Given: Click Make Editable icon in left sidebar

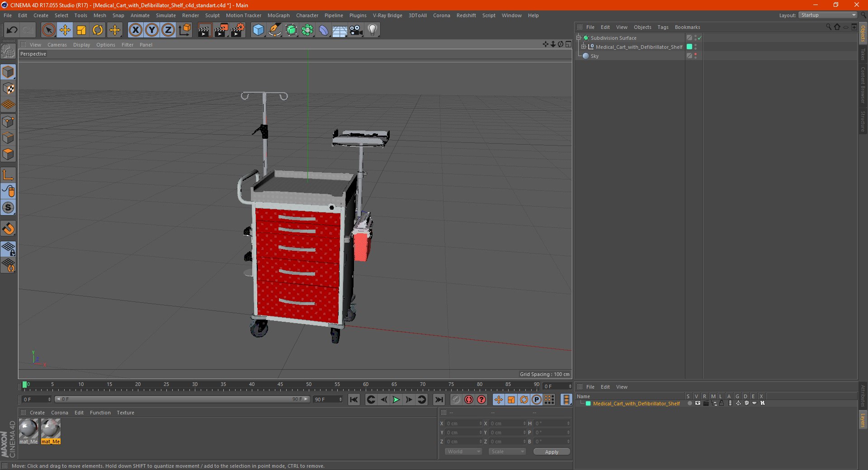Looking at the screenshot, I should (8, 51).
